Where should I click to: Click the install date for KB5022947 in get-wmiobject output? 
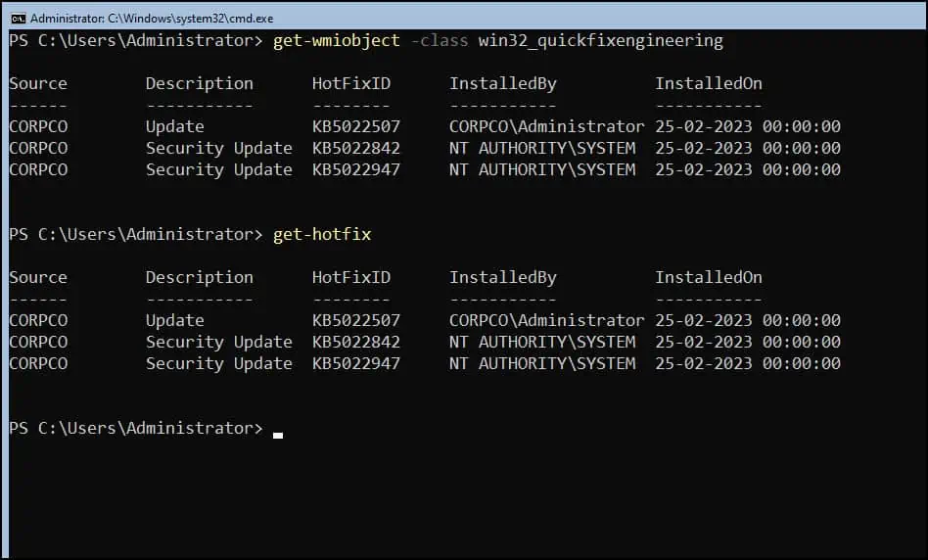click(748, 170)
